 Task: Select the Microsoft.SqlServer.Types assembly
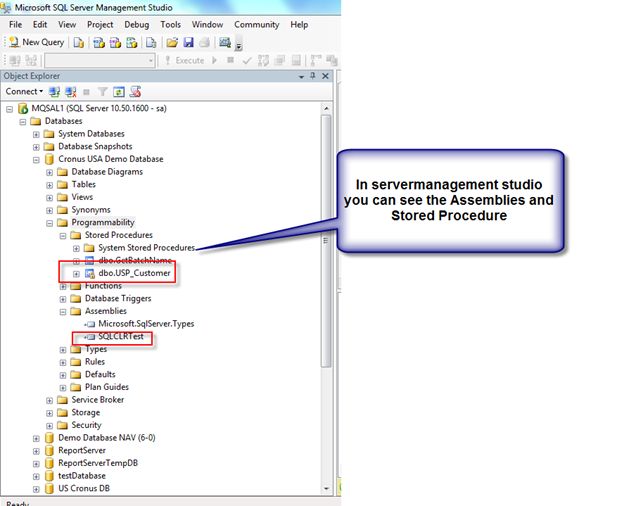[146, 324]
